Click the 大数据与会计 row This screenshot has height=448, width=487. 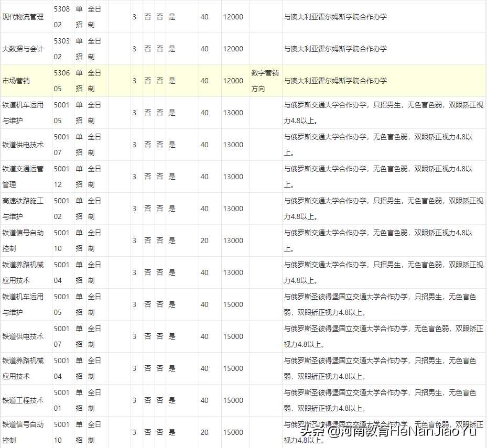point(25,48)
